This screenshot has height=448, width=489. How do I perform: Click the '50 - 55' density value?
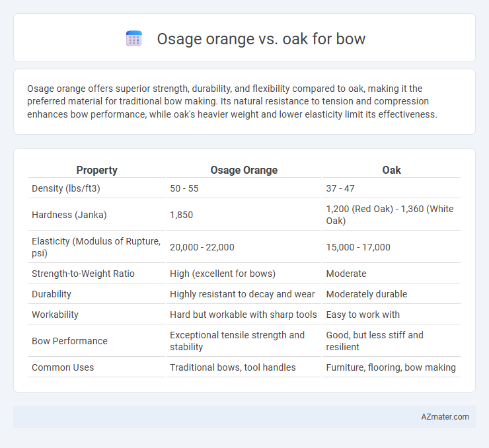point(184,188)
